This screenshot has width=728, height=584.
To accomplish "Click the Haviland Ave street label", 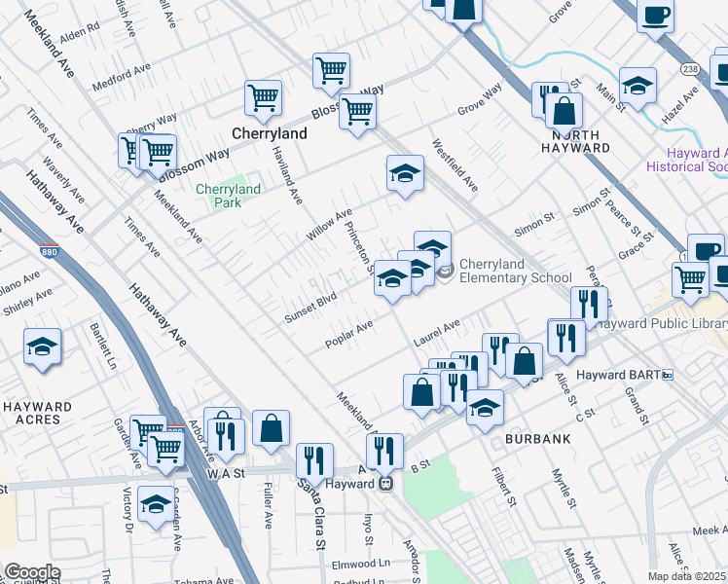I will pos(287,175).
